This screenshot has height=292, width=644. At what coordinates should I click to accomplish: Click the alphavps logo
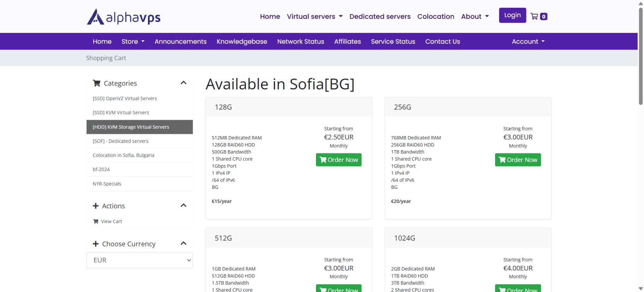[x=124, y=17]
